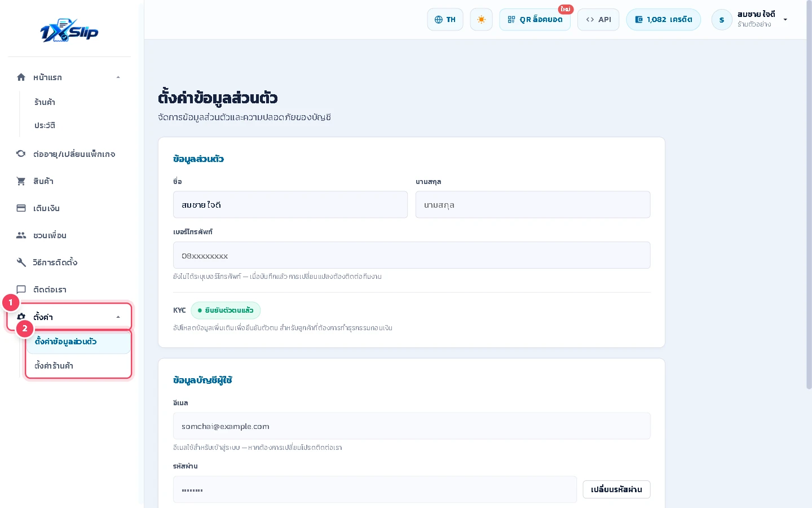Click the 1,082 เครดิต credit balance
The image size is (812, 508).
point(663,19)
